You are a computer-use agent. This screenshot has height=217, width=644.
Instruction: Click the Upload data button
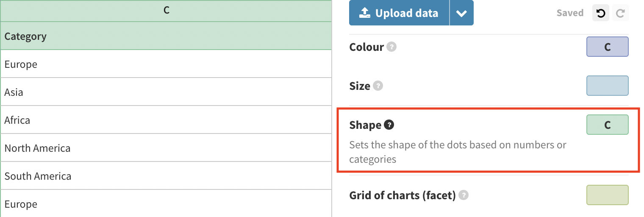399,13
